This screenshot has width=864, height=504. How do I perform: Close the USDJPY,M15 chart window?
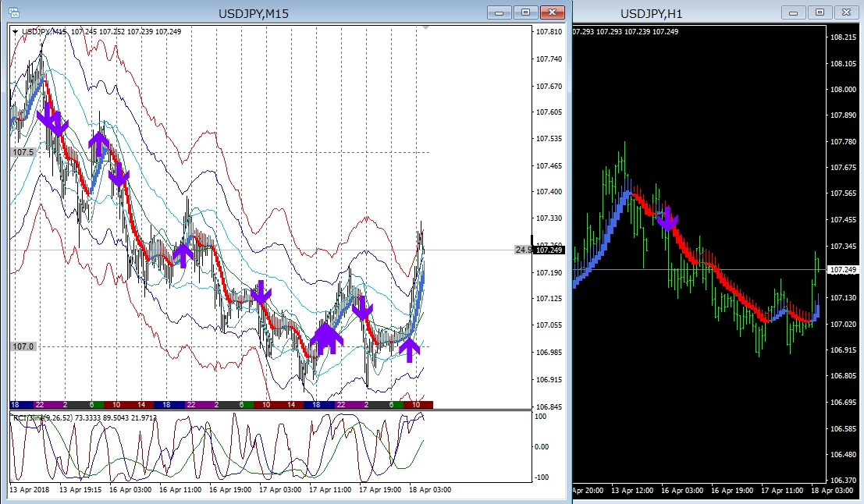552,12
